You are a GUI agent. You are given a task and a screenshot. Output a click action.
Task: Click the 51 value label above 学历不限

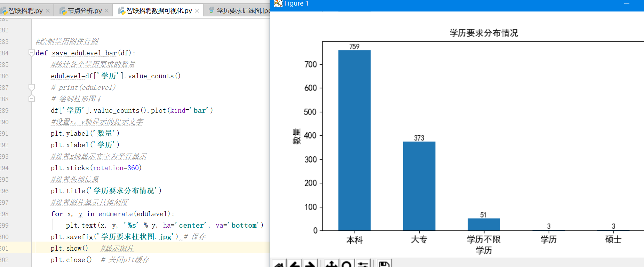tap(483, 215)
